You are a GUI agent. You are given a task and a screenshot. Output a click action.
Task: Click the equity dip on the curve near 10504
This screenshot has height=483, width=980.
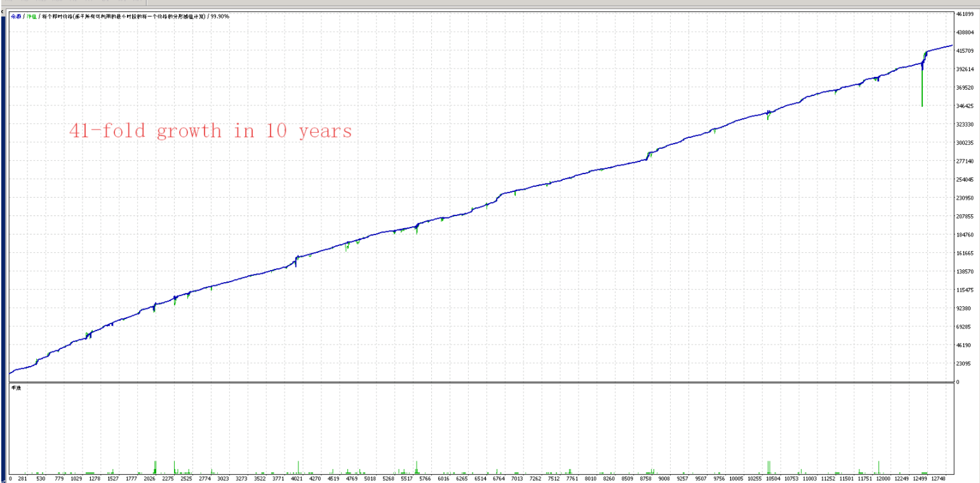[x=769, y=116]
